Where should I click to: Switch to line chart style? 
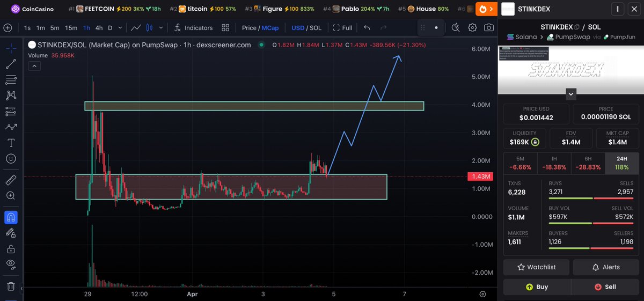tap(136, 28)
